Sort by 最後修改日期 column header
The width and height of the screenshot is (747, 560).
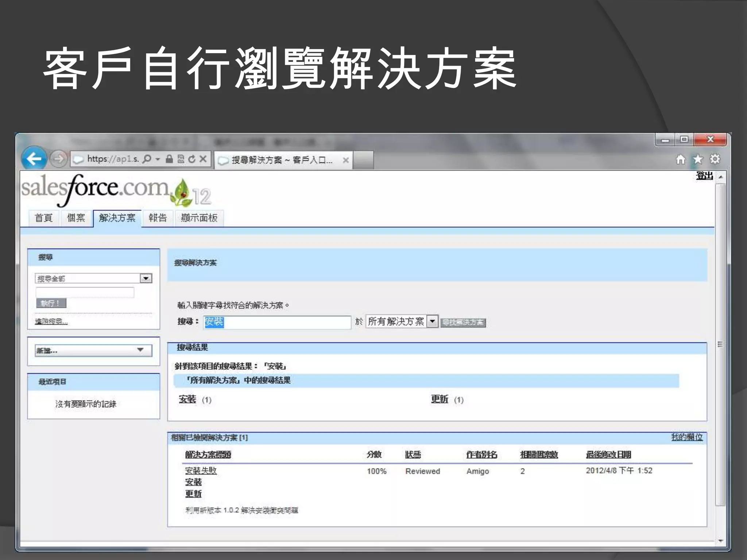tap(608, 455)
